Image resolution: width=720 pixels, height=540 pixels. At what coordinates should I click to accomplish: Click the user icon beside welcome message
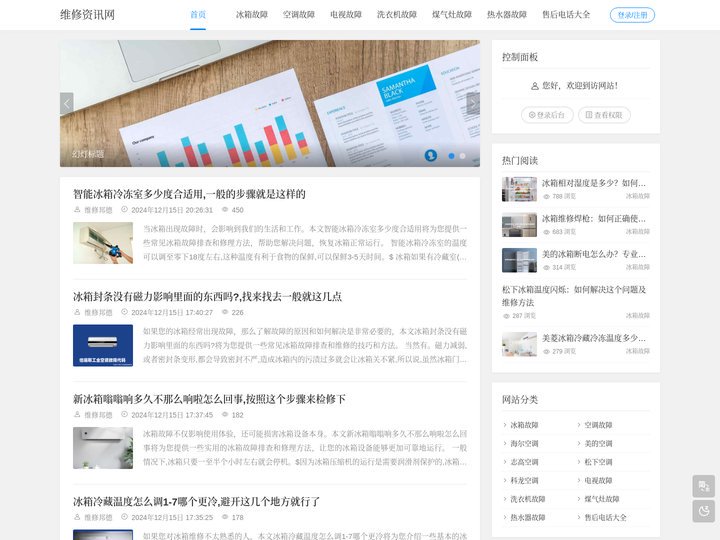tap(534, 86)
